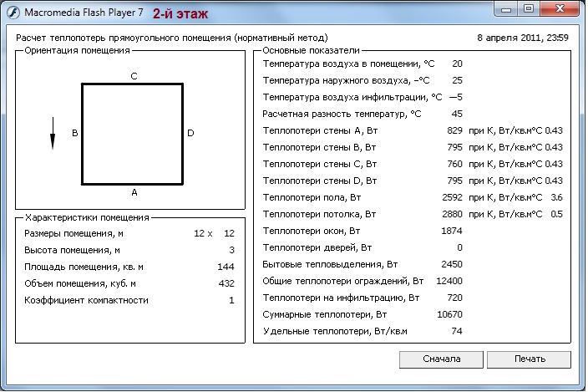This screenshot has width=588, height=392.
Task: Click the window heat loss value 1874
Action: [452, 231]
